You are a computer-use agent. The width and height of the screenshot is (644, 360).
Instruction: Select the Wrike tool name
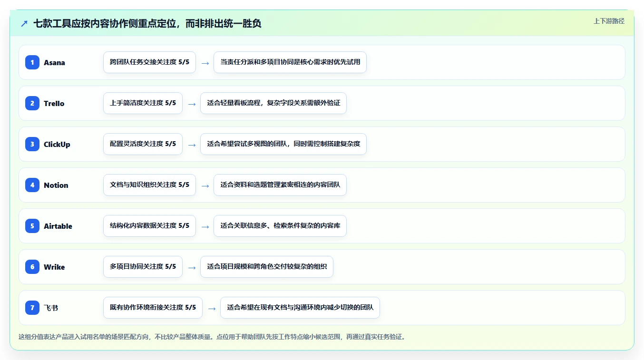click(54, 267)
